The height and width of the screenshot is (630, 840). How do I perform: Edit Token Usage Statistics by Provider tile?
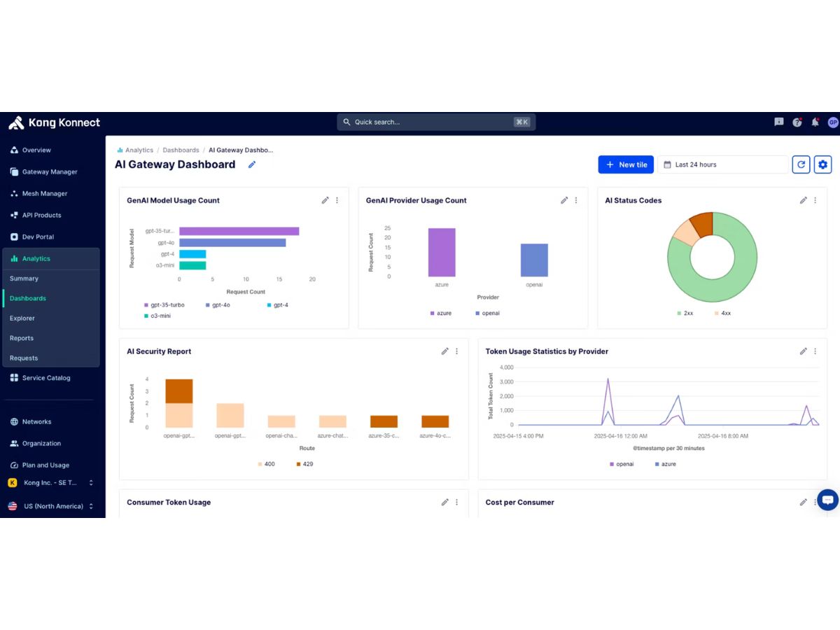point(804,351)
